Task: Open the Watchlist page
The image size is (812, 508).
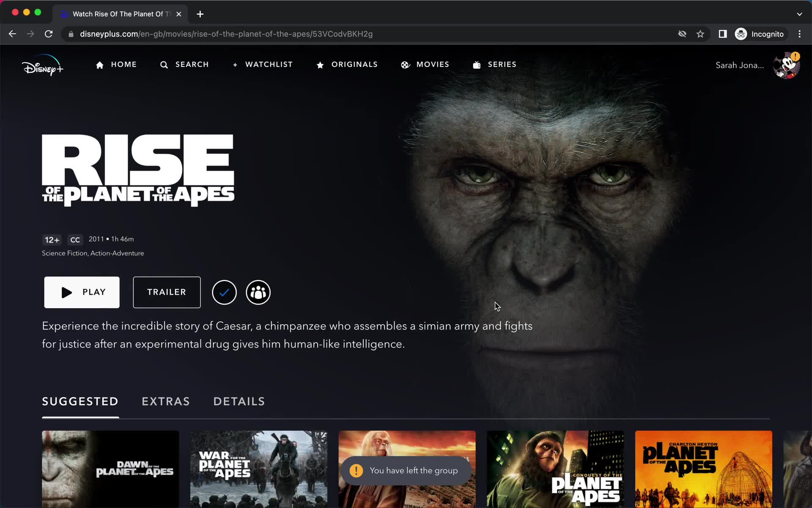Action: [263, 64]
